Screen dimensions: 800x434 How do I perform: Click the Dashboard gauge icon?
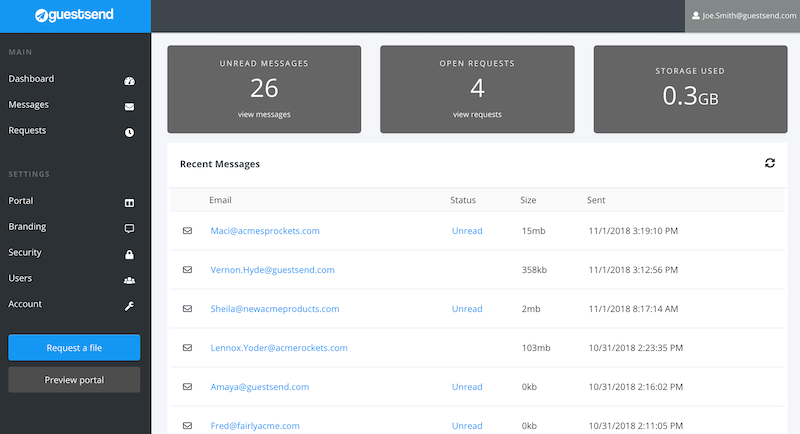pyautogui.click(x=130, y=81)
